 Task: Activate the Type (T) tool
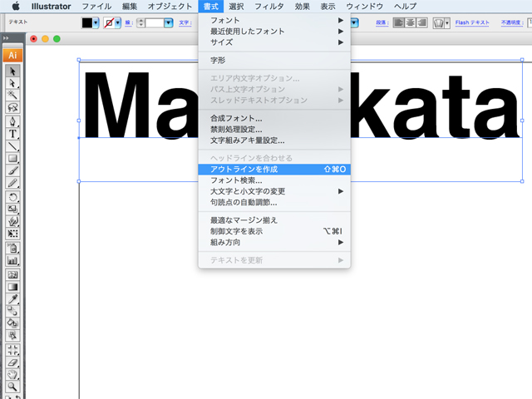(12, 134)
